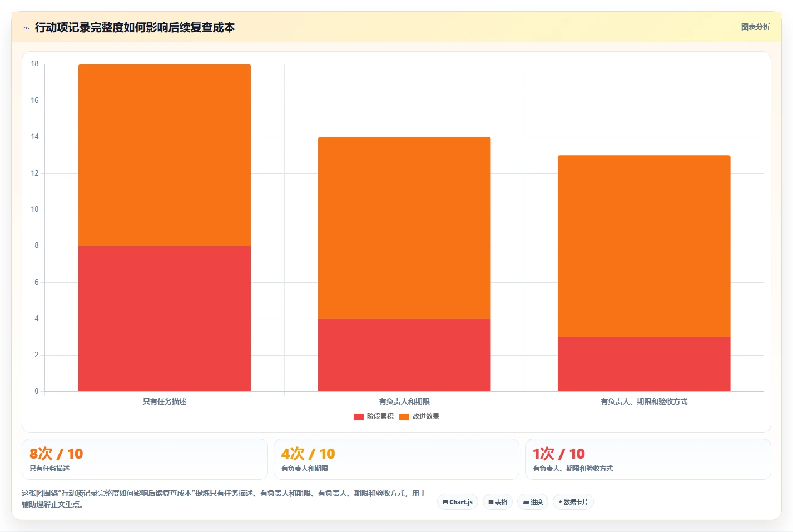Click 有负责人和期限 caption in second stat card
Screen dimensions: 793x532
point(305,469)
